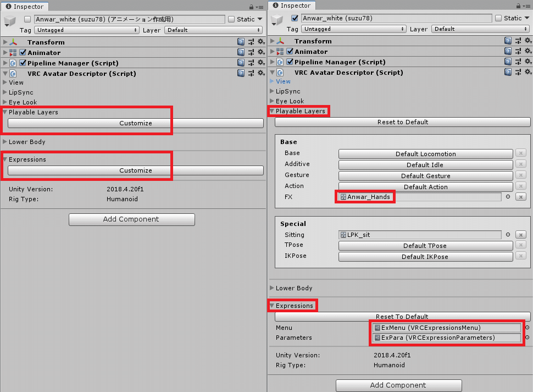
Task: Open Animator gear menu in right Inspector
Action: (528, 51)
